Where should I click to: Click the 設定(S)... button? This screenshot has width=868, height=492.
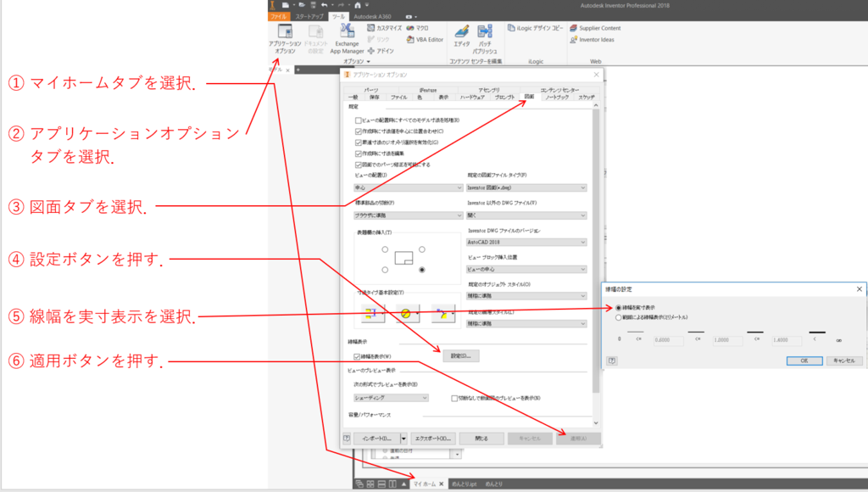tap(461, 355)
